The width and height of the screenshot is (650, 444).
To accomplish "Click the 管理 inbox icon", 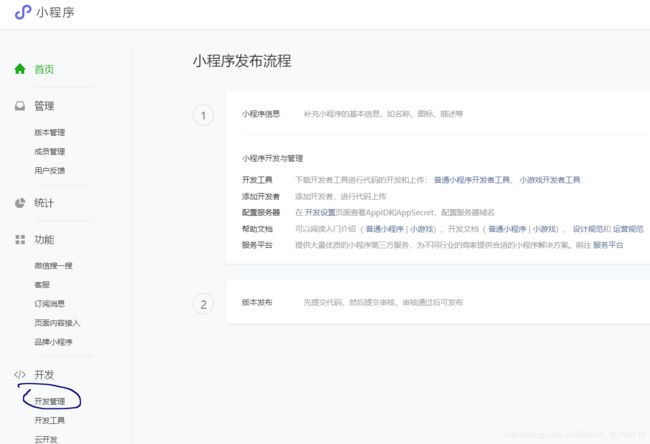I will click(20, 106).
